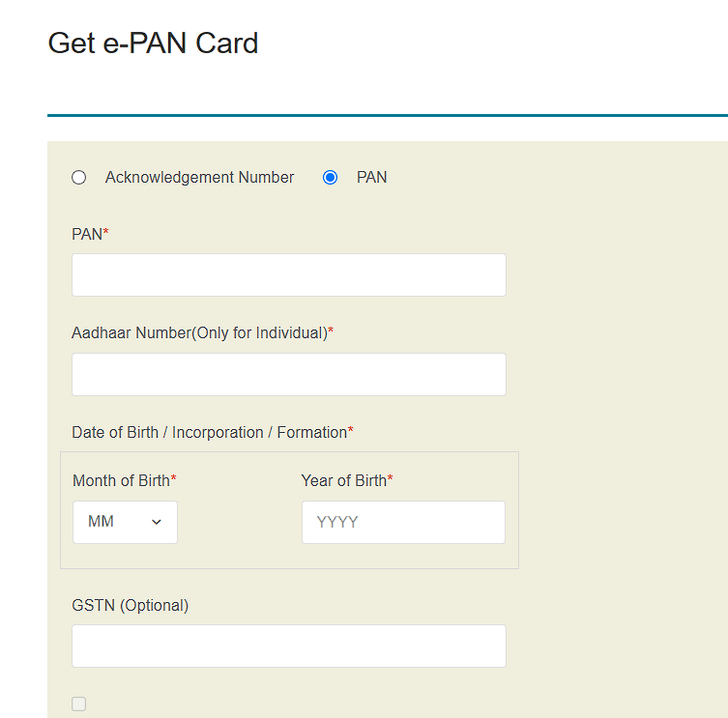This screenshot has height=718, width=728.
Task: Click the "Get e-PAN Card" page heading
Action: pyautogui.click(x=153, y=43)
